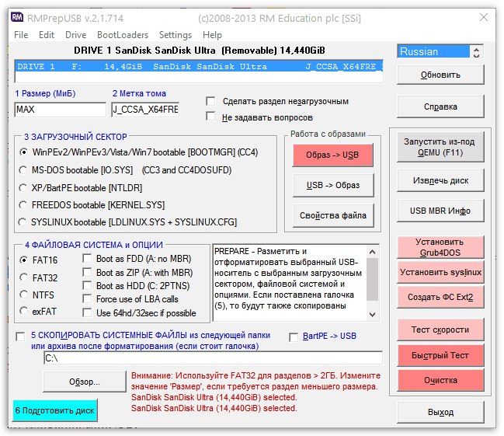Select the NTFS file system
Screen dimensions: 504x436
[24, 295]
